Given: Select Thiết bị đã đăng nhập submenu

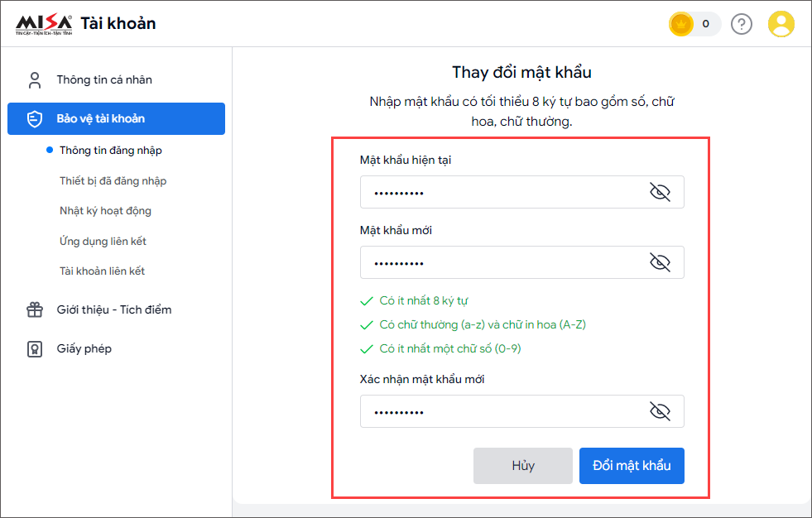Looking at the screenshot, I should pyautogui.click(x=113, y=181).
